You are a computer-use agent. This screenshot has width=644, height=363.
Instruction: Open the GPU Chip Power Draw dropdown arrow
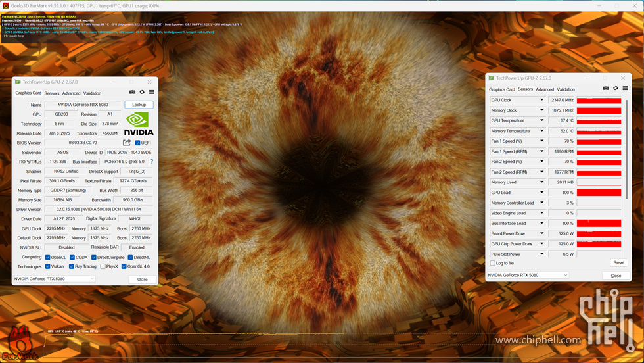click(x=541, y=244)
